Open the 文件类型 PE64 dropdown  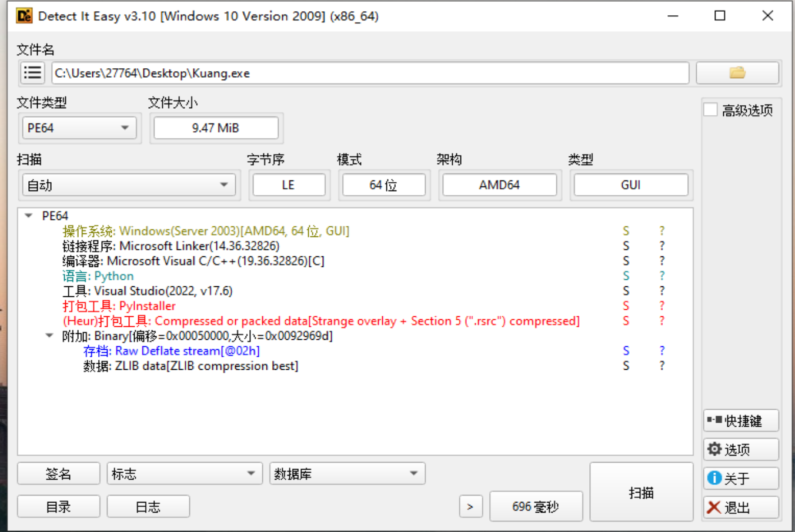click(79, 128)
